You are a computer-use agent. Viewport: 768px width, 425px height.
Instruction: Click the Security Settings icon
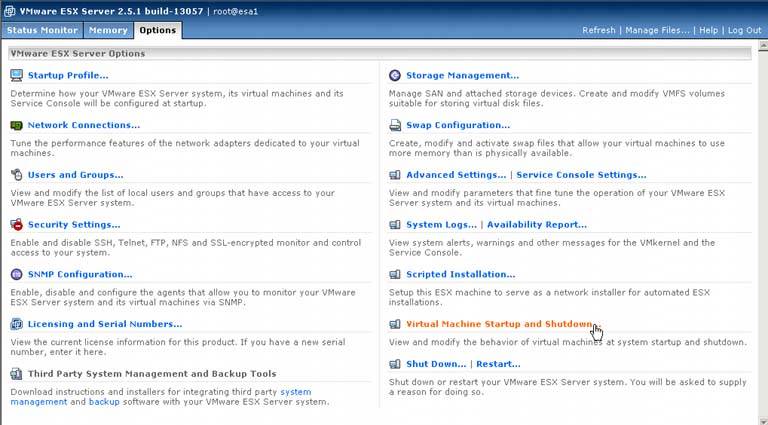tap(17, 225)
